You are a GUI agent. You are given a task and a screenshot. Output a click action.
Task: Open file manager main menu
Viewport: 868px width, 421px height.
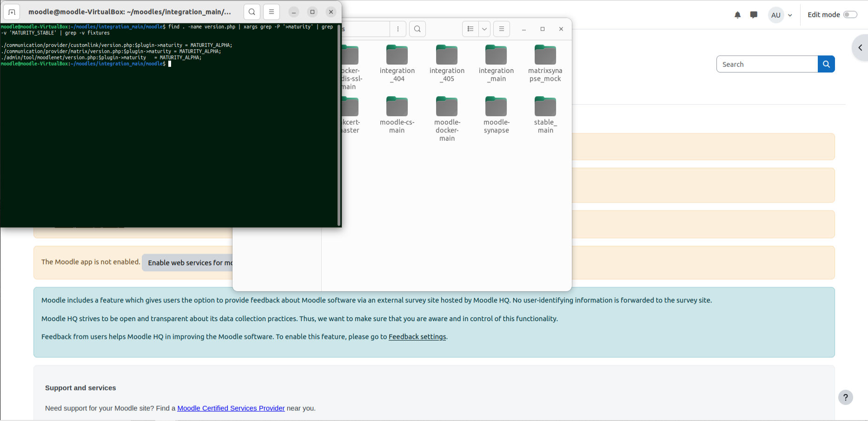pos(502,29)
